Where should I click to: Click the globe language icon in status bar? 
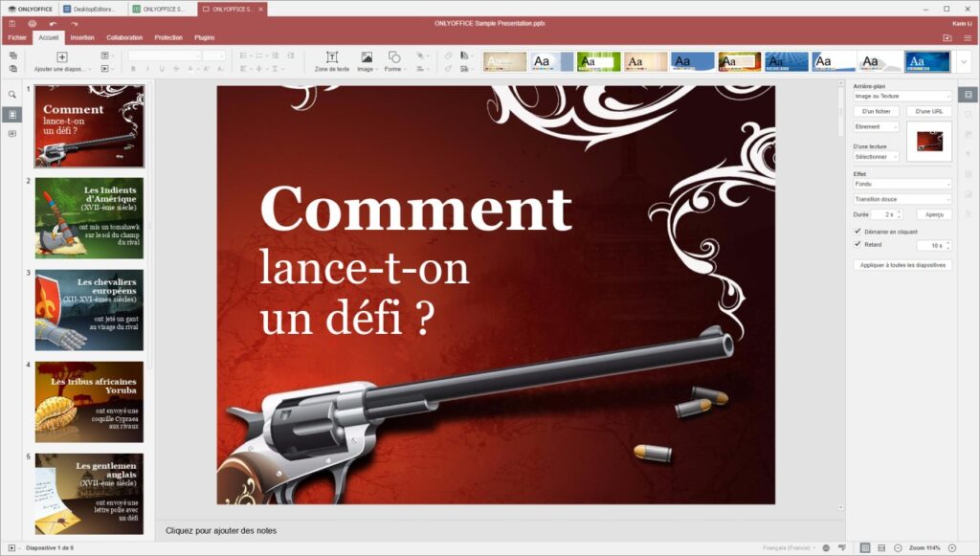click(826, 548)
